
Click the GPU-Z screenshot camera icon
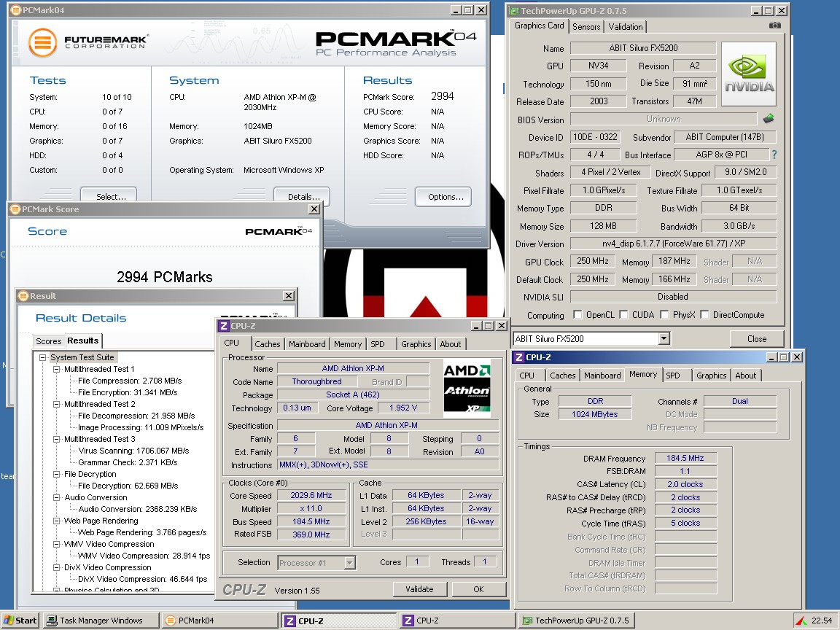coord(774,26)
